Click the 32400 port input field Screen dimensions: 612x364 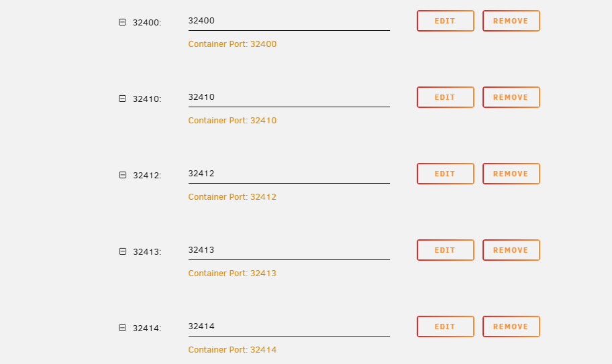click(x=289, y=21)
